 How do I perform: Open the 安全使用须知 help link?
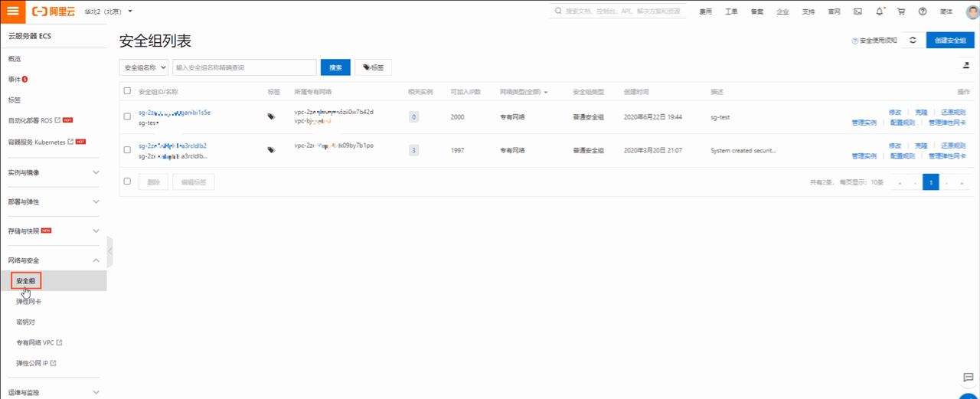(874, 41)
